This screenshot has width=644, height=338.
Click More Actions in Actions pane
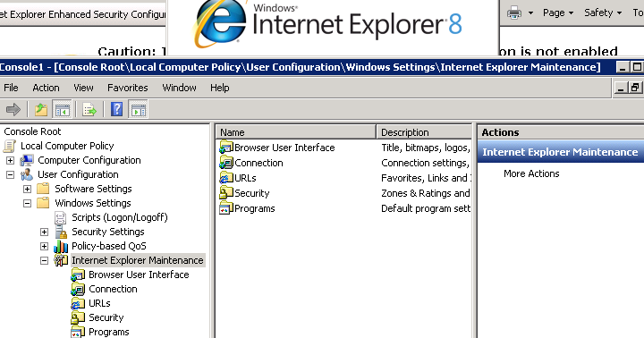click(531, 173)
